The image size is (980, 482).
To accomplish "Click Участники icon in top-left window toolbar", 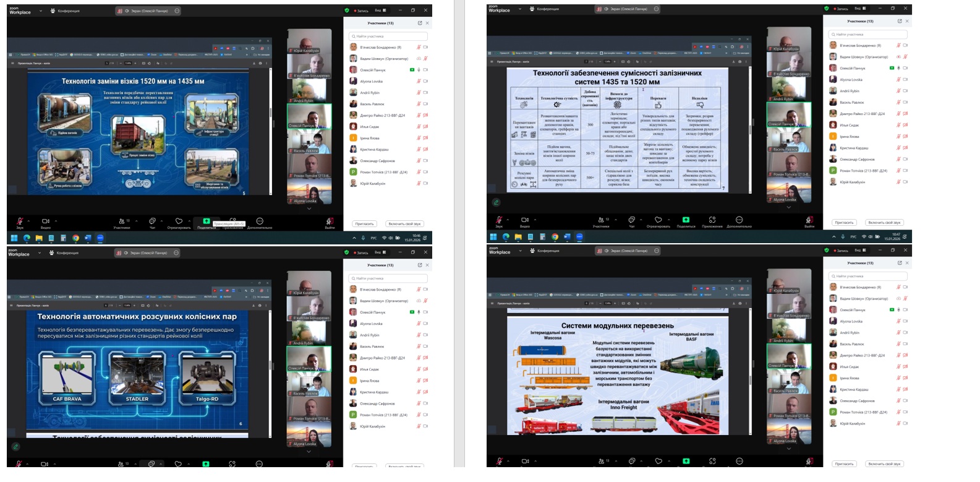I will 122,221.
